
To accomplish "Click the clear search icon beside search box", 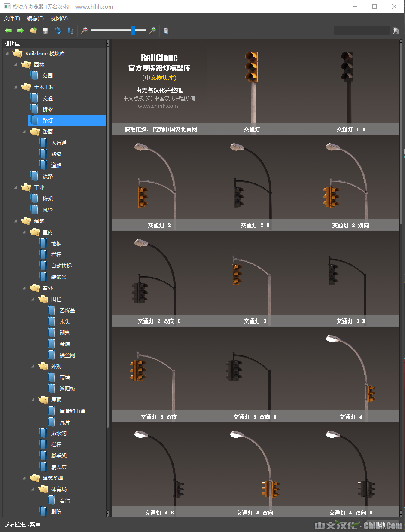I will point(396,31).
